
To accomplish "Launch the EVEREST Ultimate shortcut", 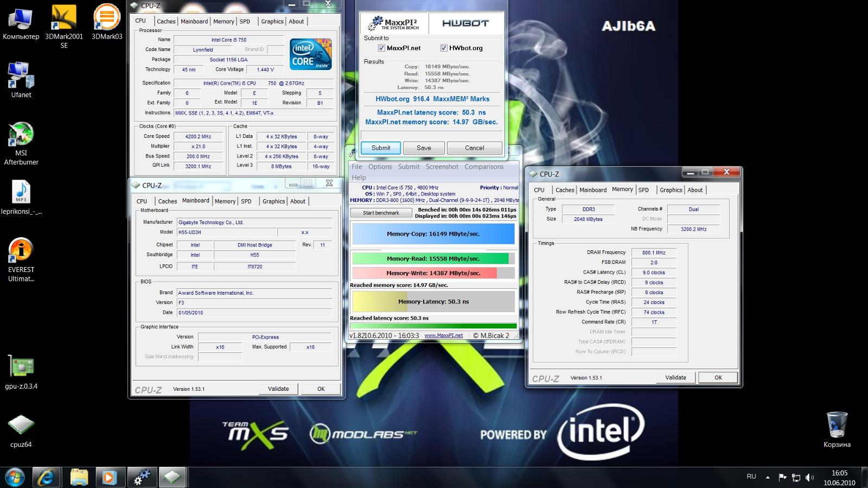I will pos(21,260).
